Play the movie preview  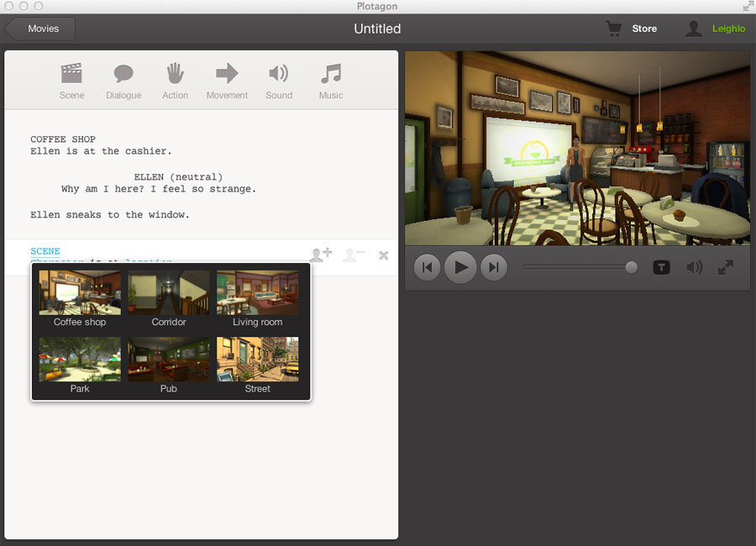[x=460, y=267]
